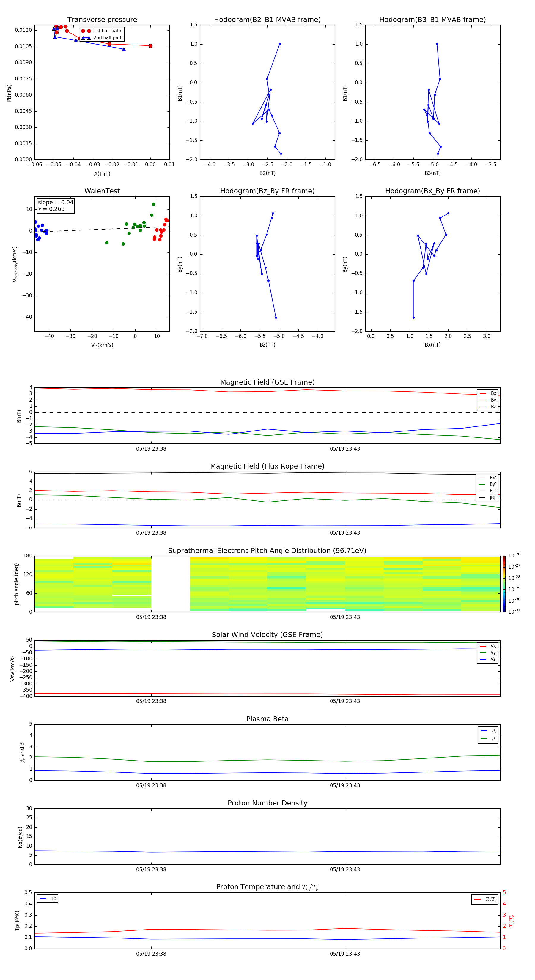535x980 pixels.
Task: Click the highest green point in WalenTest plot
Action: [x=153, y=204]
